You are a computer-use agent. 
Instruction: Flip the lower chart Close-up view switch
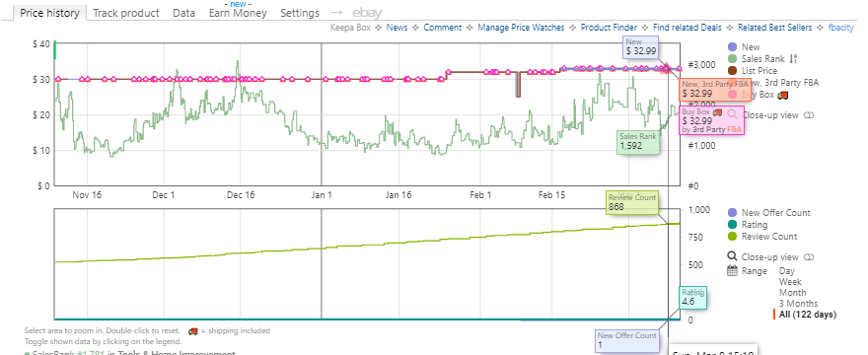click(809, 257)
